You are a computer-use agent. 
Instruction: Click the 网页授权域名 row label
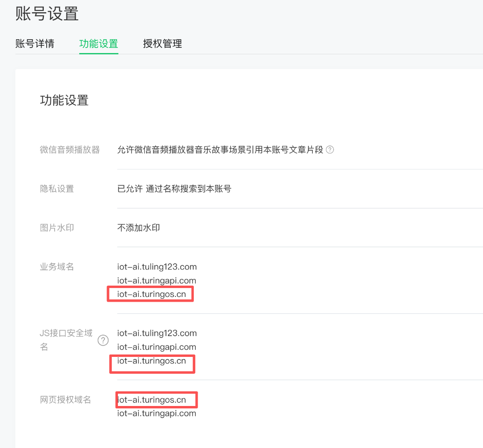point(66,400)
